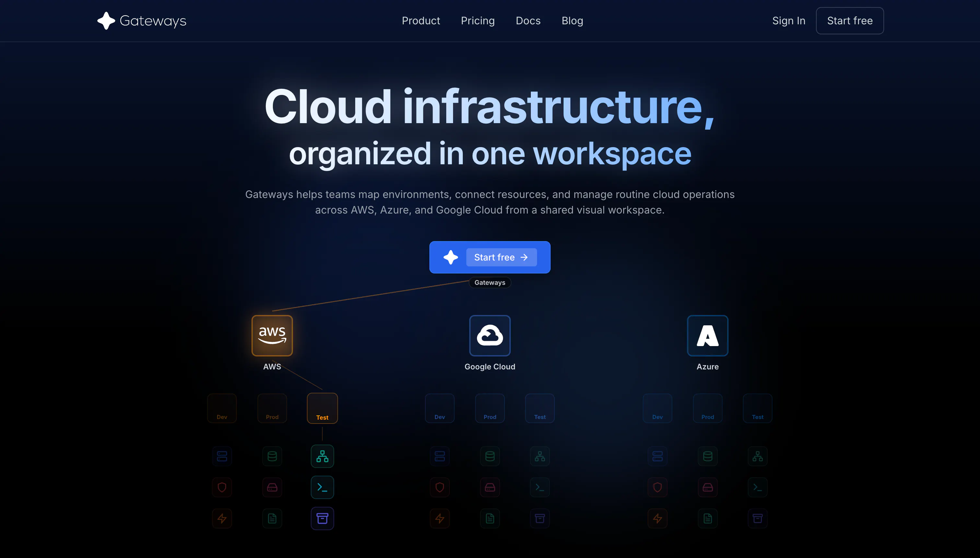Click the Sign In link
Screen dimensions: 980x558
tap(788, 21)
